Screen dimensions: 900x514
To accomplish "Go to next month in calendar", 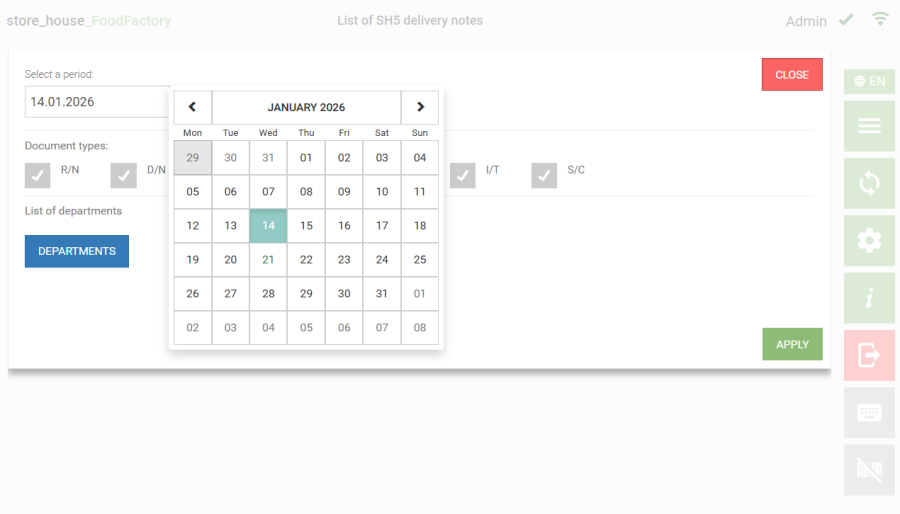I will 420,107.
